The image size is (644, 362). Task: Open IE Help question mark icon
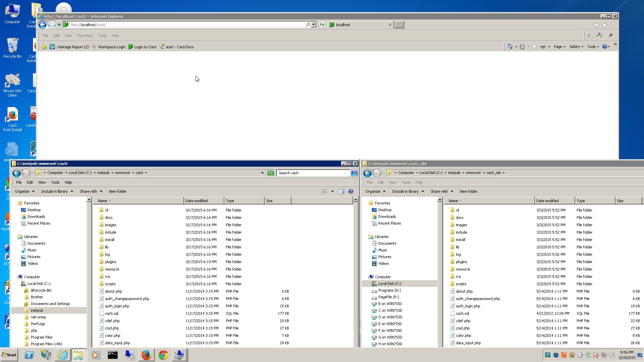pos(604,47)
